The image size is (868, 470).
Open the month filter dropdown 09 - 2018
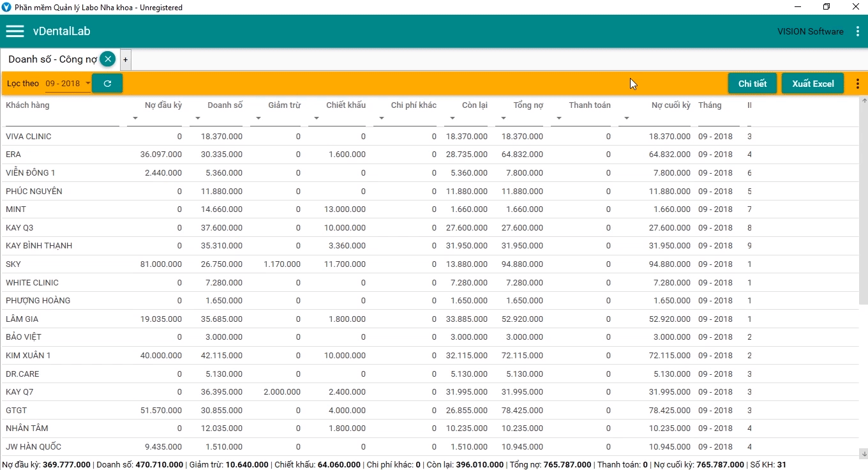coord(68,84)
